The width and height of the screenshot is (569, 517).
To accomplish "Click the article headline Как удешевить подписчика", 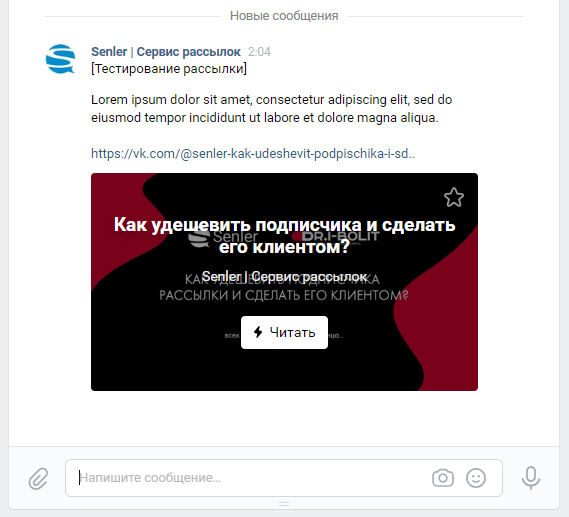I will [284, 235].
